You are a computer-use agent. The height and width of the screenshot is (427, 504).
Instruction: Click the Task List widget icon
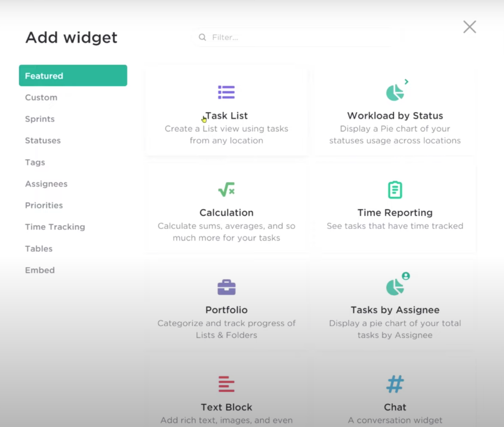[x=226, y=92]
